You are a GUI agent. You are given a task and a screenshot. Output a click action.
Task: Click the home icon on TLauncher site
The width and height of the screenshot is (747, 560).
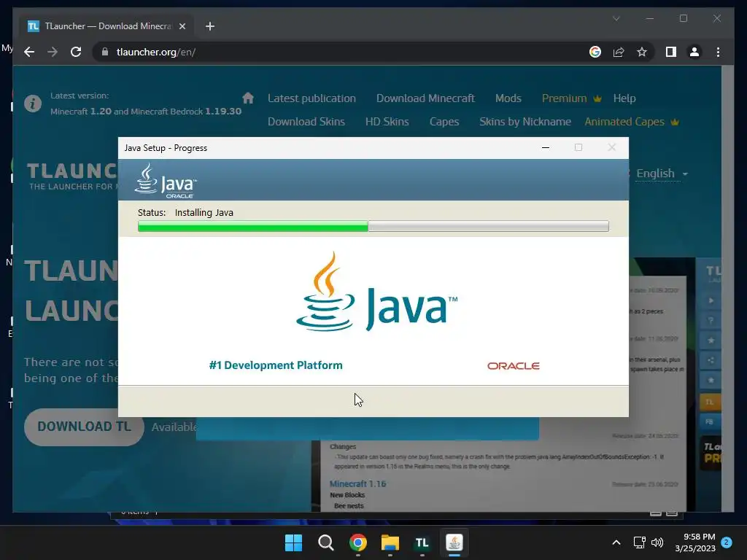pyautogui.click(x=248, y=98)
